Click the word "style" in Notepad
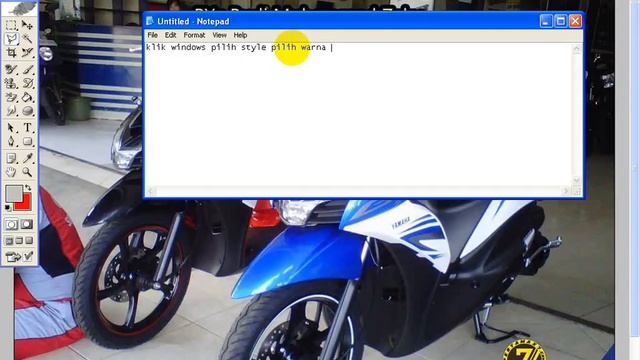Viewport: 640px width, 360px height. pos(253,48)
